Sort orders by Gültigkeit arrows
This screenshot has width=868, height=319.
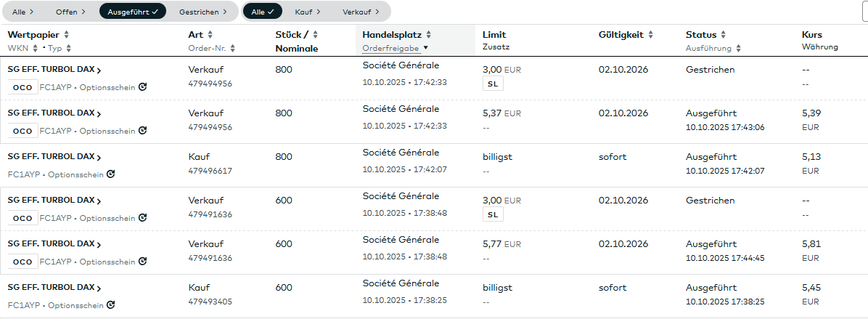(x=650, y=35)
